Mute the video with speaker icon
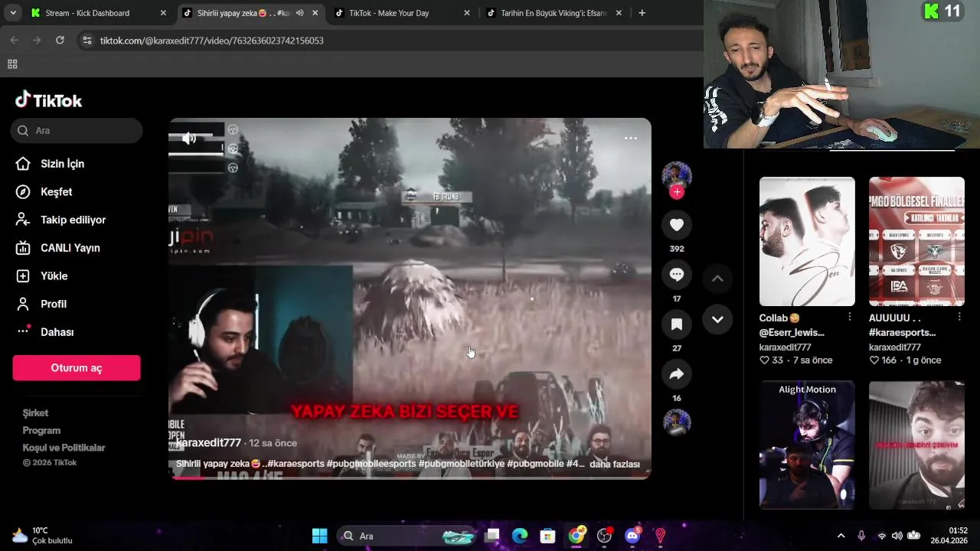 [x=189, y=139]
